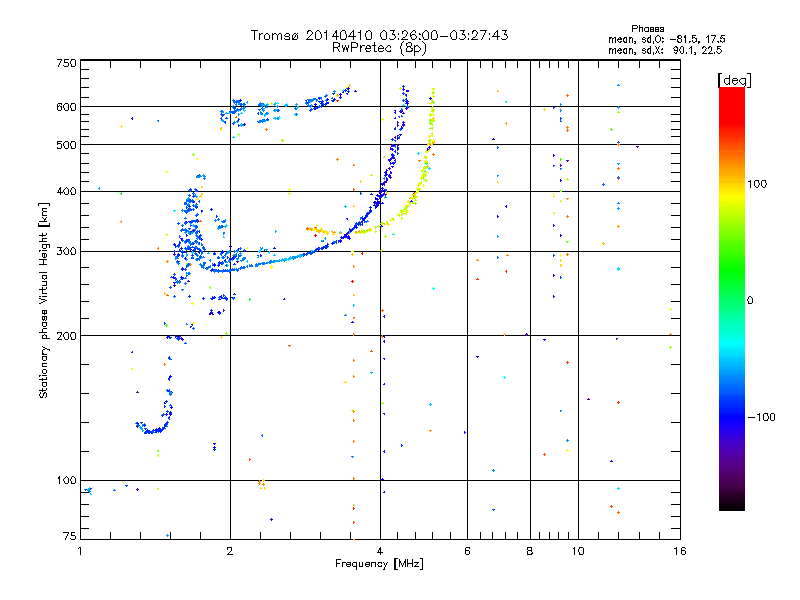
Task: Select the 'mean, sd,X: 90.1, 22.5' line
Action: (665, 50)
